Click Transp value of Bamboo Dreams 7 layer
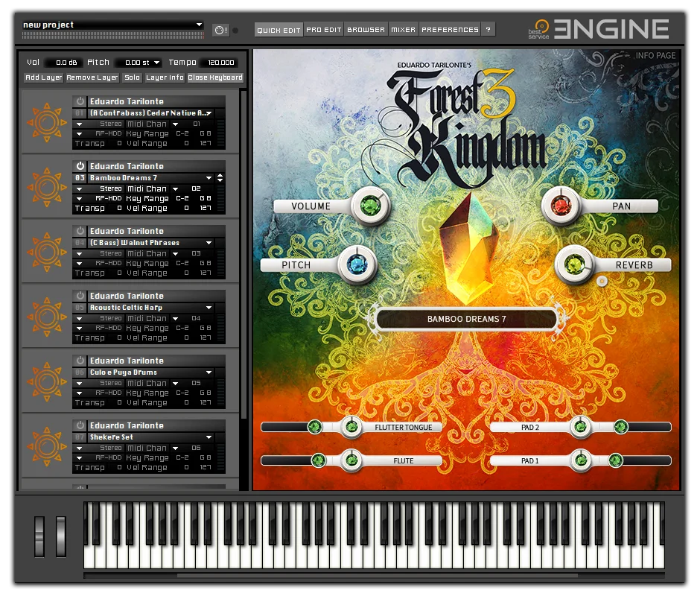700x596 pixels. click(x=119, y=208)
